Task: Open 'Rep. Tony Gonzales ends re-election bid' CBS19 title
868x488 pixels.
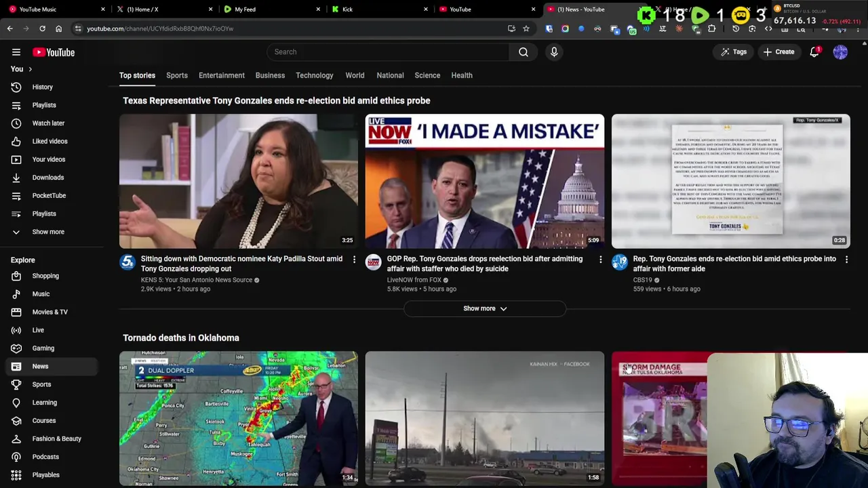Action: tap(734, 264)
